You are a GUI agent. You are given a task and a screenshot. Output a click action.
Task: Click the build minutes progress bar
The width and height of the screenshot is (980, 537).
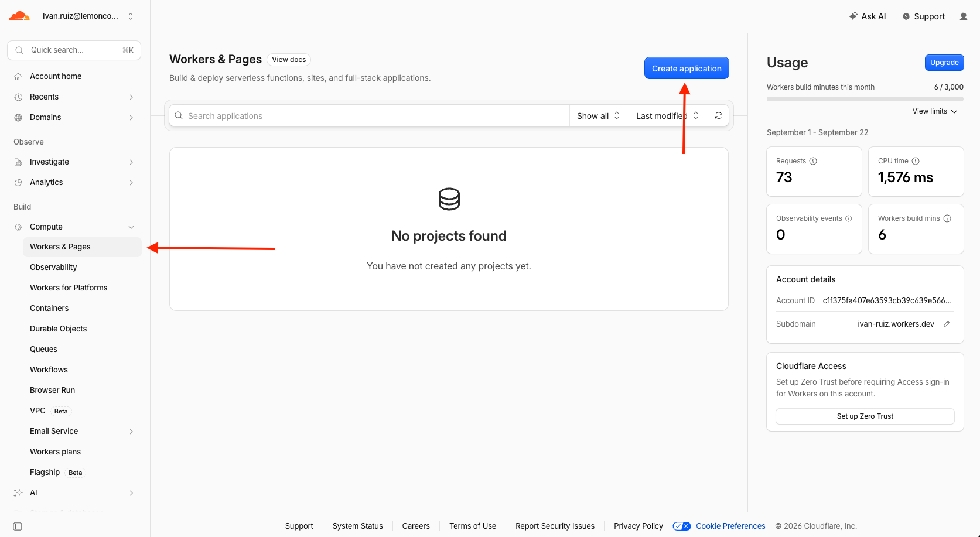865,99
